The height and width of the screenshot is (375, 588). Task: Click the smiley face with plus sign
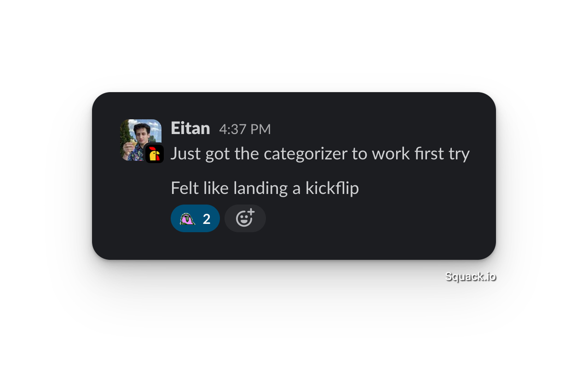point(245,218)
